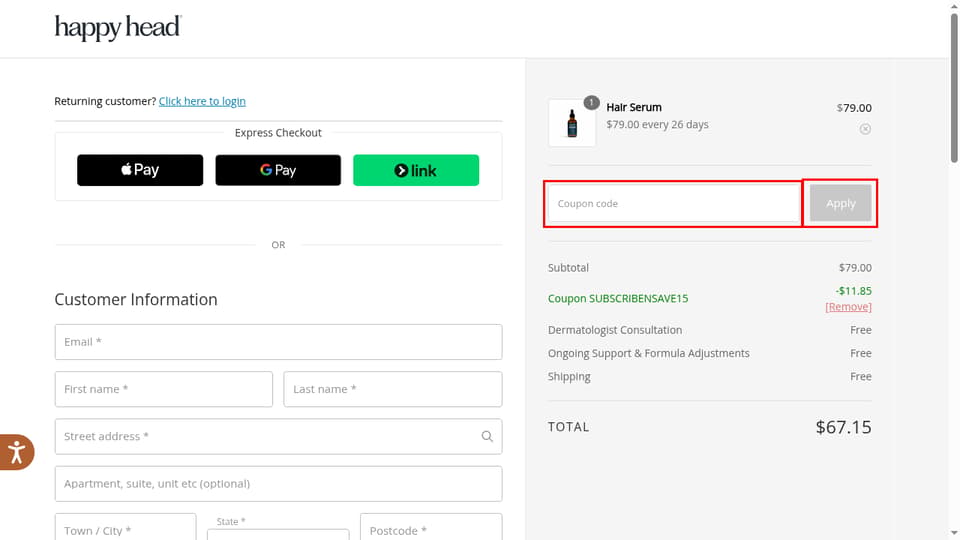
Task: Focus the Coupon code field
Action: (674, 203)
